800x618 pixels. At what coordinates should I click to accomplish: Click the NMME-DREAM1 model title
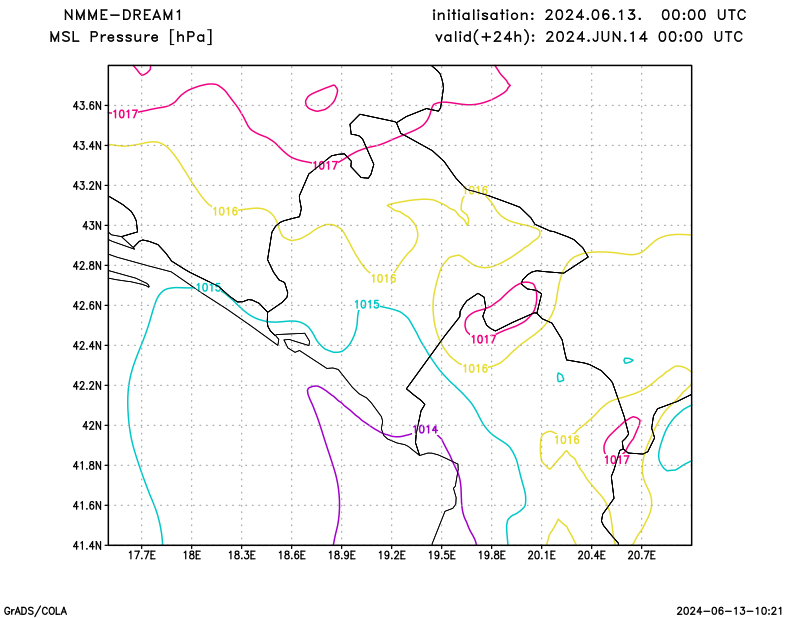pyautogui.click(x=123, y=15)
